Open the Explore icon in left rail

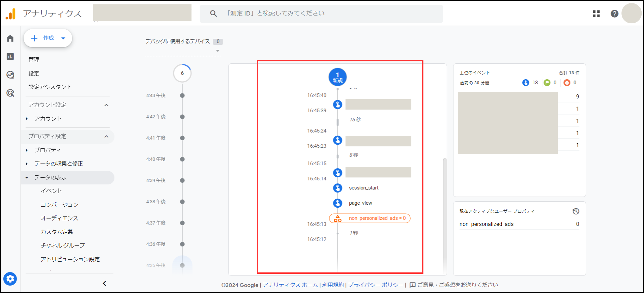(x=10, y=75)
